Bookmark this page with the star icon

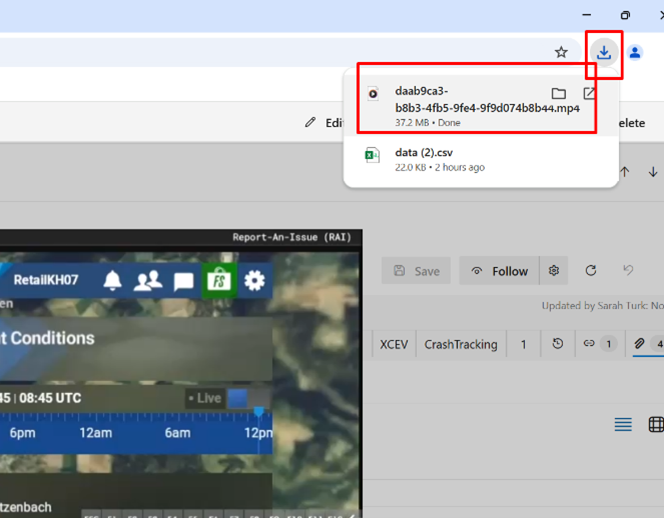point(561,53)
